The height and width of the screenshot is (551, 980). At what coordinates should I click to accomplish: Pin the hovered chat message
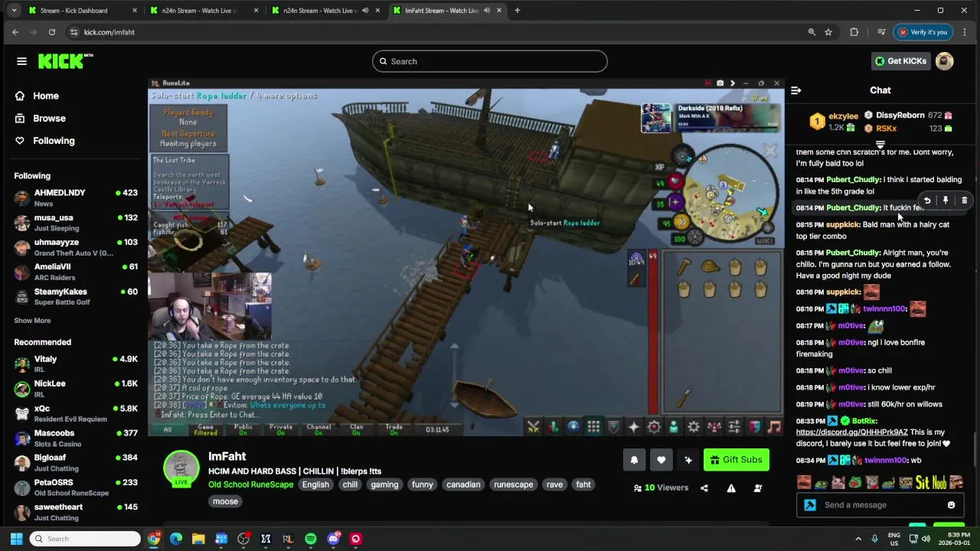946,201
